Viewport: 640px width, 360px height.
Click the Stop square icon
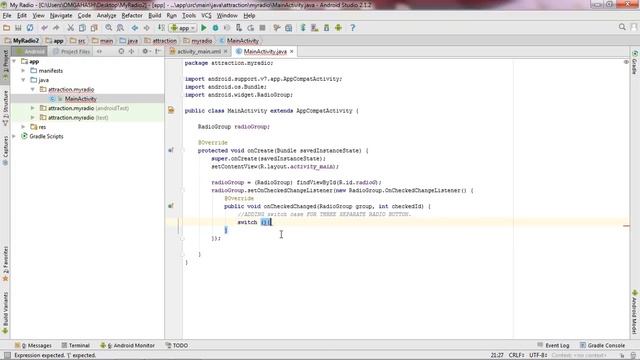262,28
